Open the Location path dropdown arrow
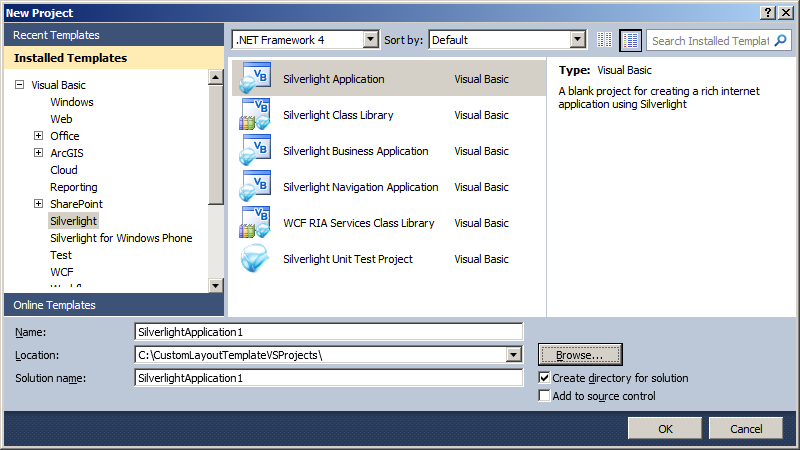This screenshot has height=450, width=800. tap(514, 355)
